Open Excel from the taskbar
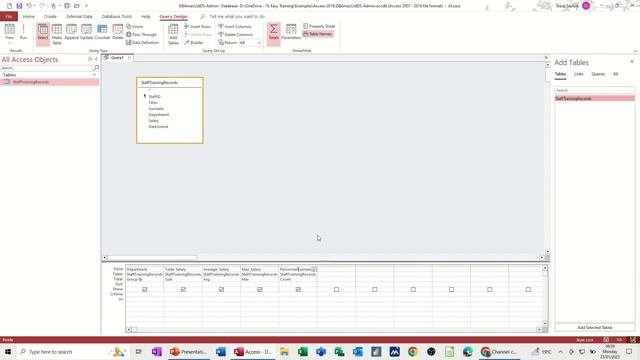 pos(302,352)
